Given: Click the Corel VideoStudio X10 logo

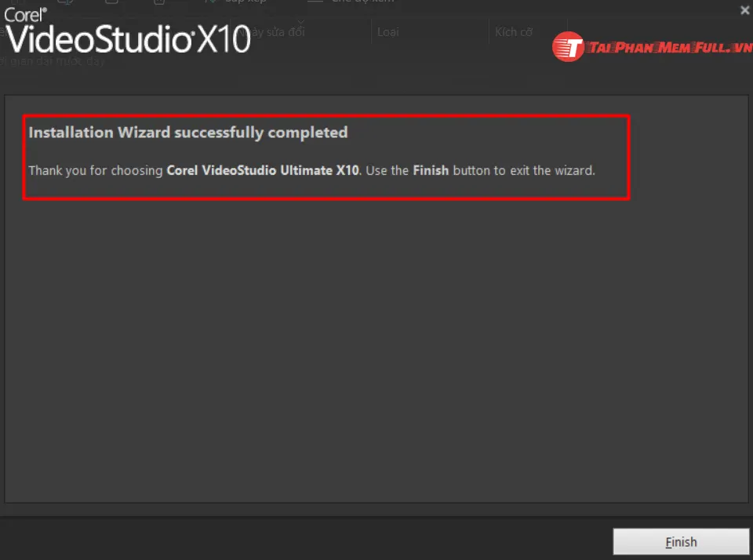Looking at the screenshot, I should [127, 31].
